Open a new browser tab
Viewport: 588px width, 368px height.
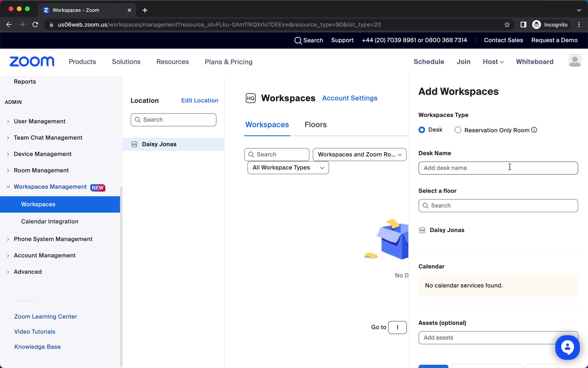145,10
